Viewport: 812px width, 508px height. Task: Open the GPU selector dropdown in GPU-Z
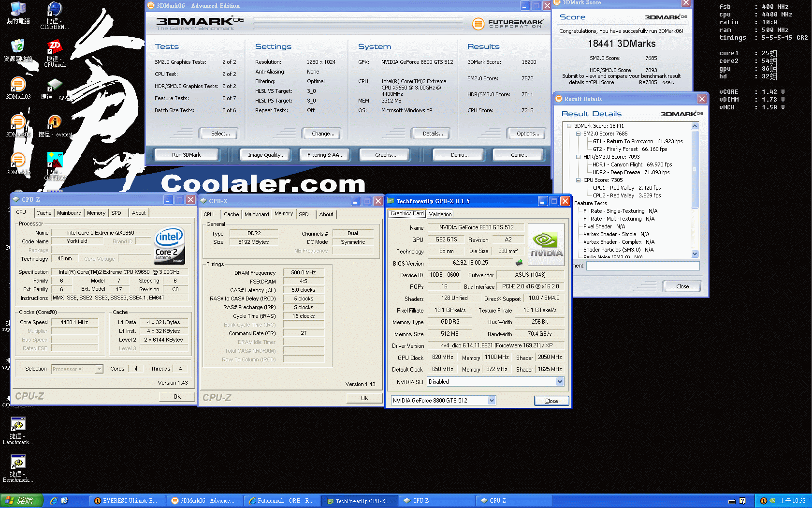pyautogui.click(x=492, y=400)
